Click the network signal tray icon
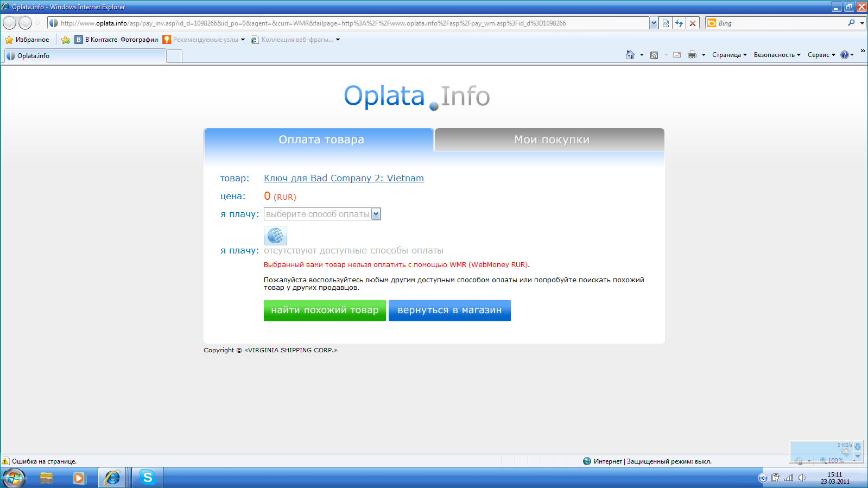 pyautogui.click(x=789, y=478)
